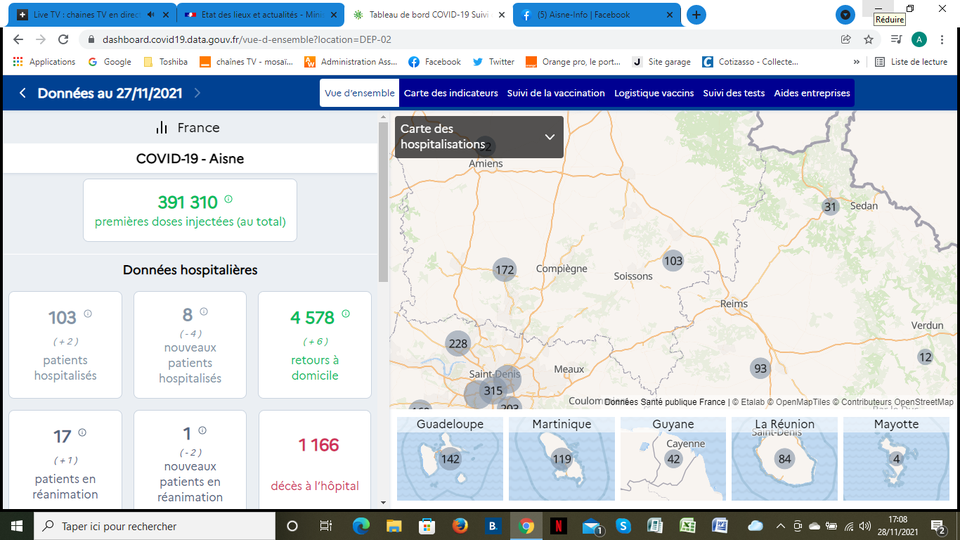The height and width of the screenshot is (540, 960).
Task: Click map marker 172 near Compiègne
Action: click(504, 270)
